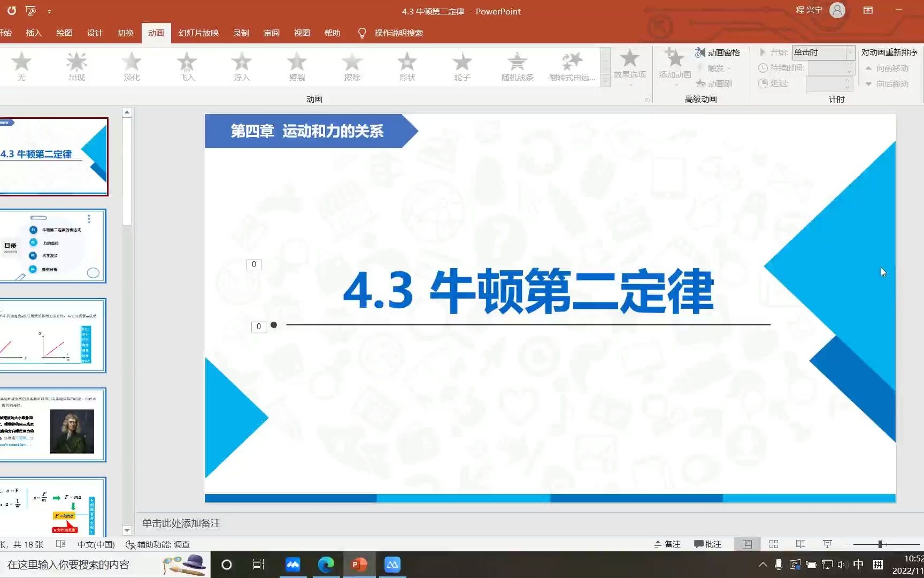Select the 随机线条 animation effect

point(517,65)
